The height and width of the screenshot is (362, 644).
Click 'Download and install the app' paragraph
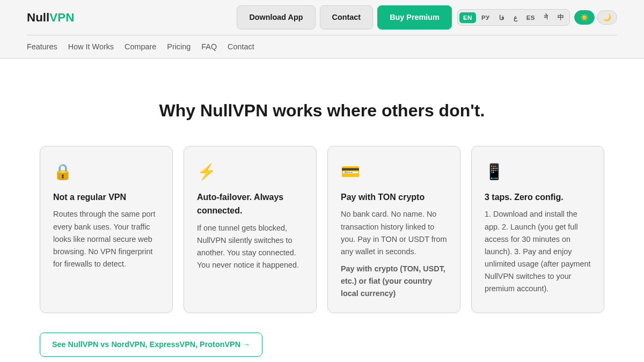click(538, 252)
